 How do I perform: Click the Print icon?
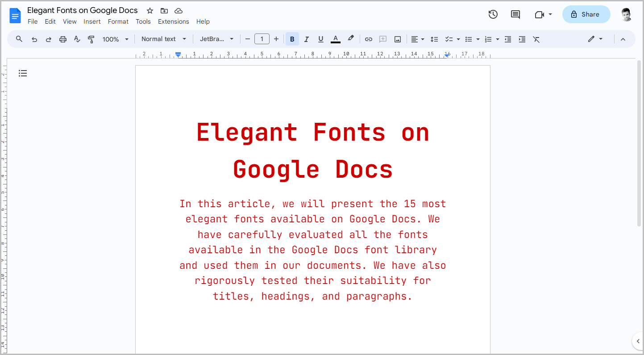click(62, 39)
